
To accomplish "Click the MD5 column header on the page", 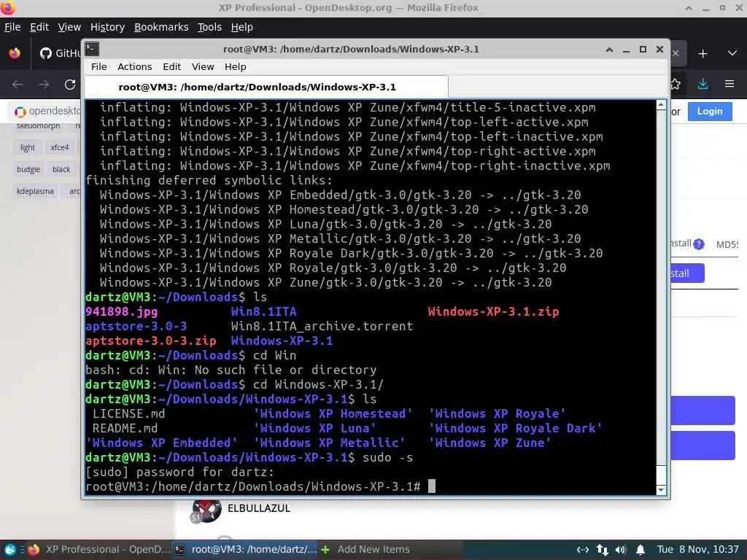I will [x=727, y=245].
